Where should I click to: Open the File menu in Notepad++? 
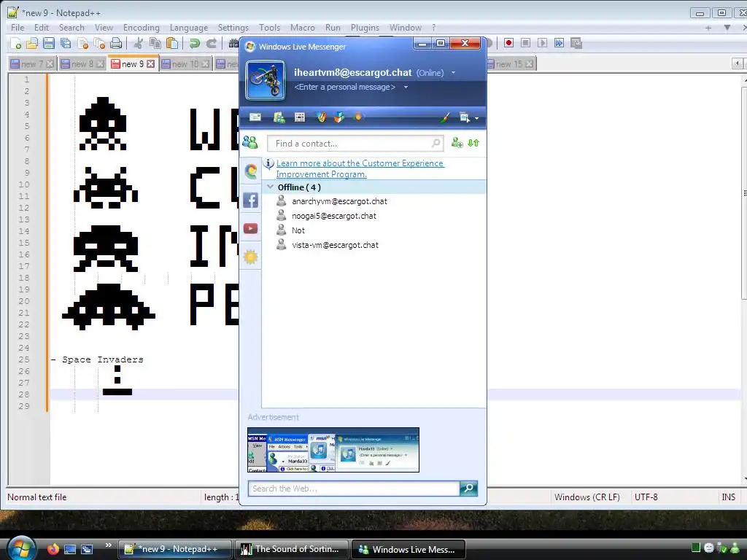pyautogui.click(x=18, y=28)
